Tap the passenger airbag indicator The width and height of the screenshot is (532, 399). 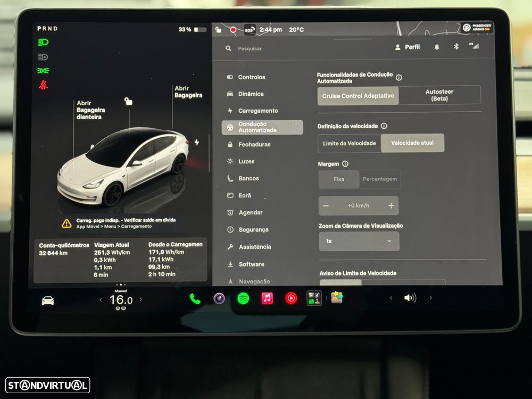tap(477, 28)
